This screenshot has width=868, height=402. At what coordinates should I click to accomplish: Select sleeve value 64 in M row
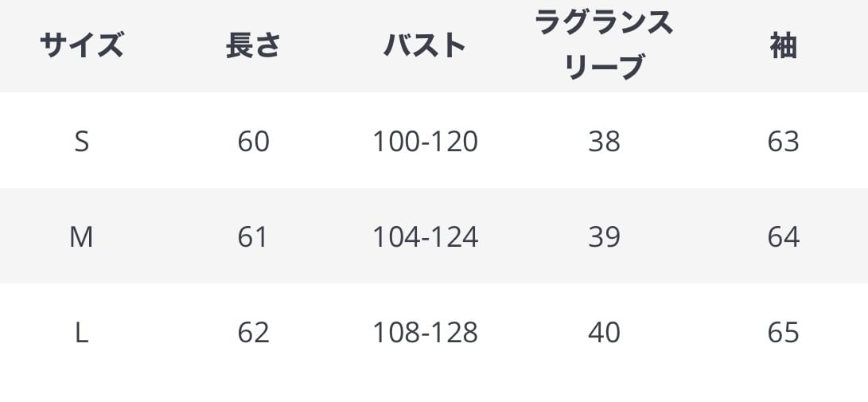point(783,236)
